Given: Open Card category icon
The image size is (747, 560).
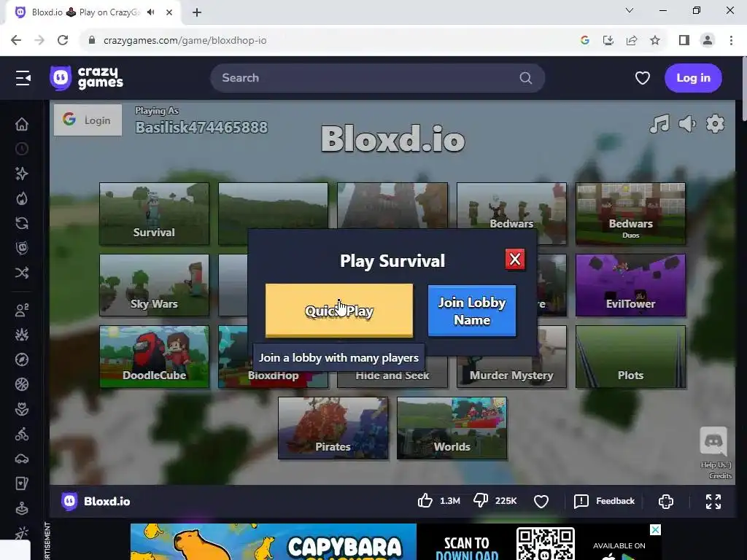Looking at the screenshot, I should [x=22, y=484].
